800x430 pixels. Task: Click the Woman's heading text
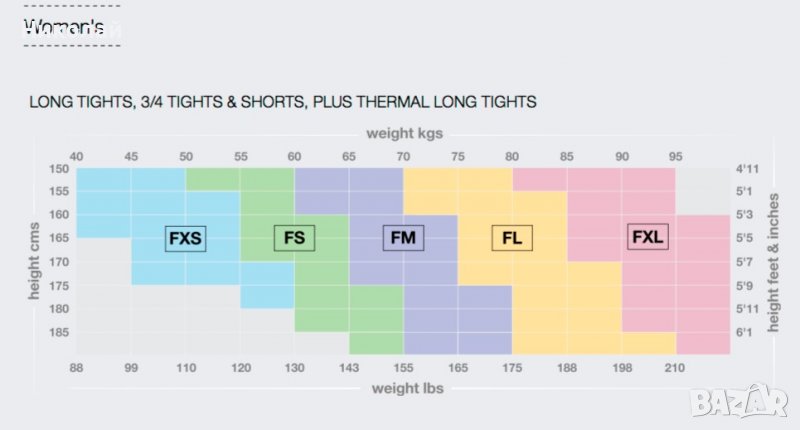point(63,28)
